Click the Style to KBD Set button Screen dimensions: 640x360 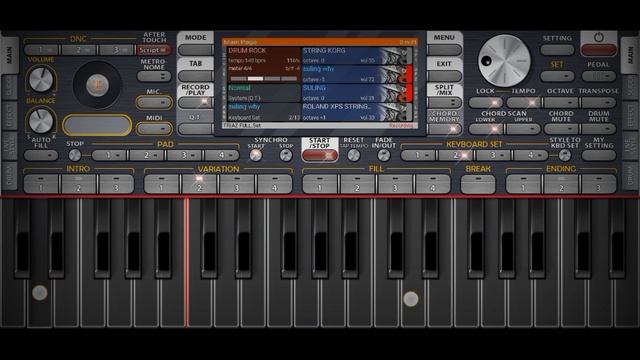[x=564, y=155]
